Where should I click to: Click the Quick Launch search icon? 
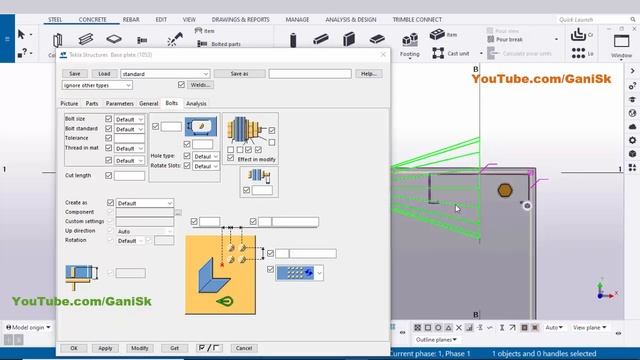[633, 20]
